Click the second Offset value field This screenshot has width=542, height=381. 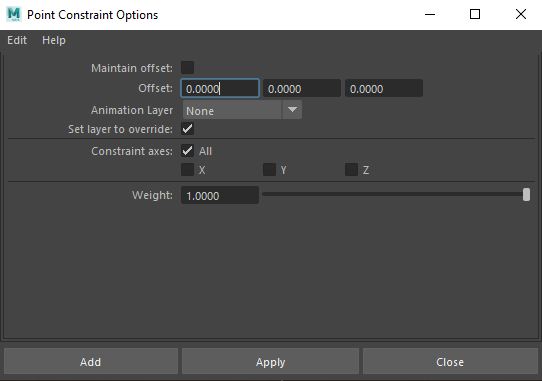click(x=302, y=88)
